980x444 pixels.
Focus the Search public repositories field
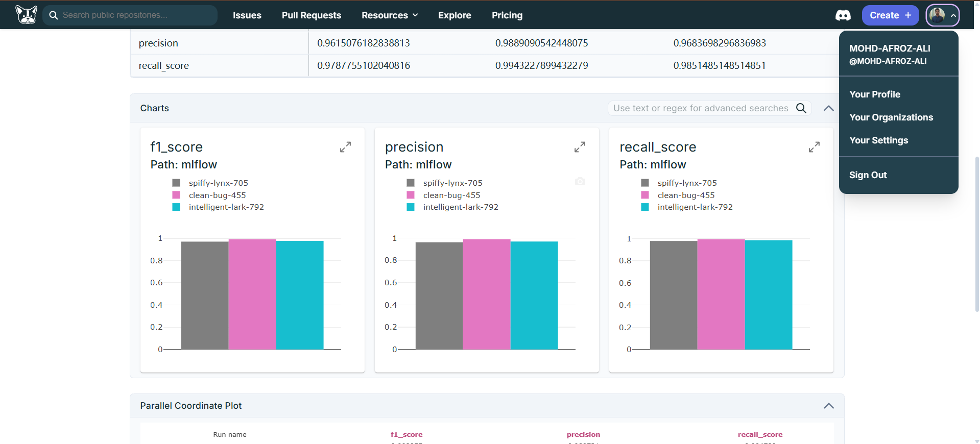135,15
